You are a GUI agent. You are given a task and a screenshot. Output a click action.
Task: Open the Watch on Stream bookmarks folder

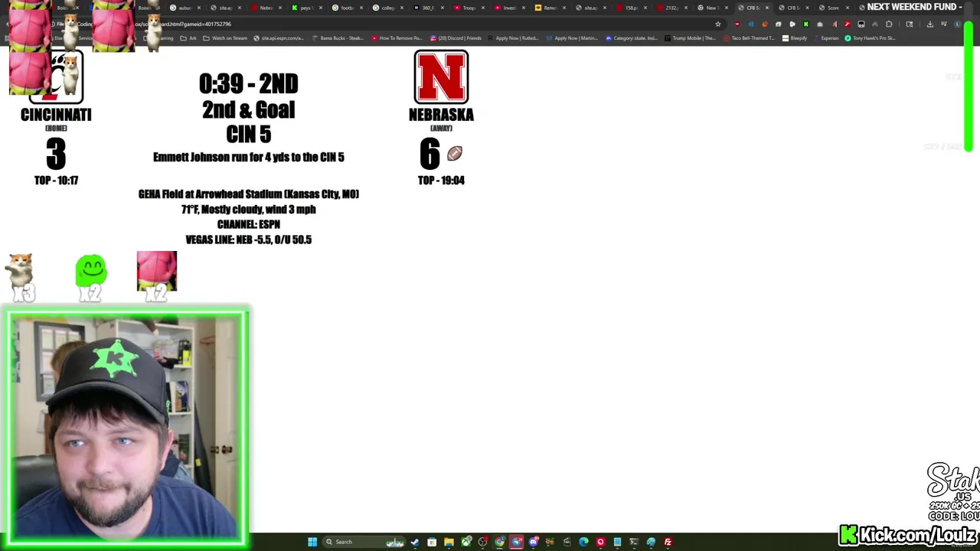tap(225, 38)
